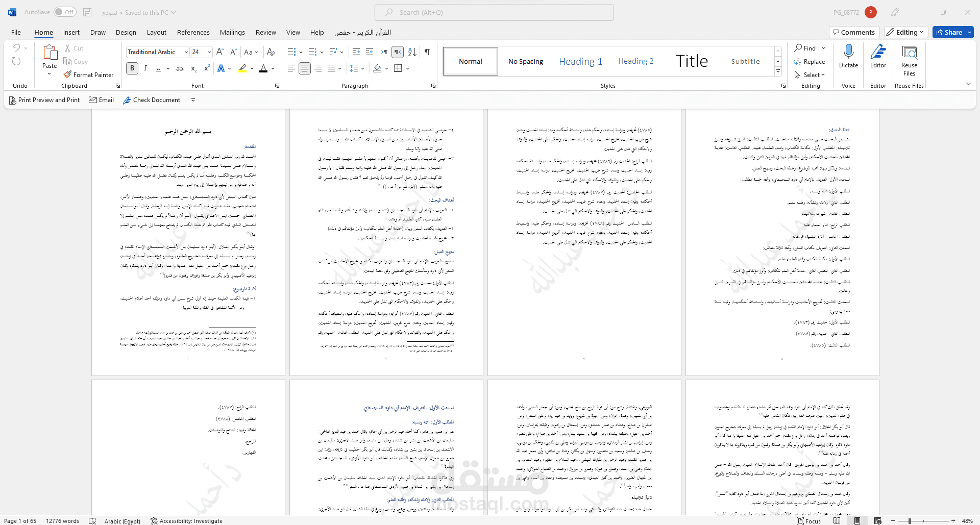
Task: Expand the Styles gallery
Action: pos(778,71)
